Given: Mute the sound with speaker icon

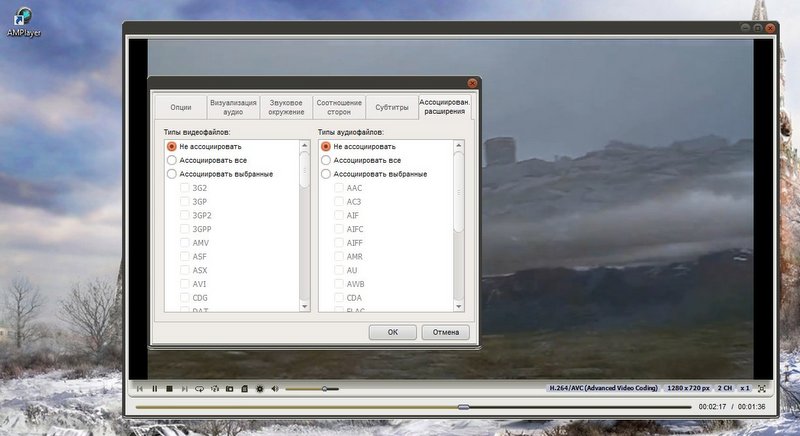Looking at the screenshot, I should coord(274,389).
